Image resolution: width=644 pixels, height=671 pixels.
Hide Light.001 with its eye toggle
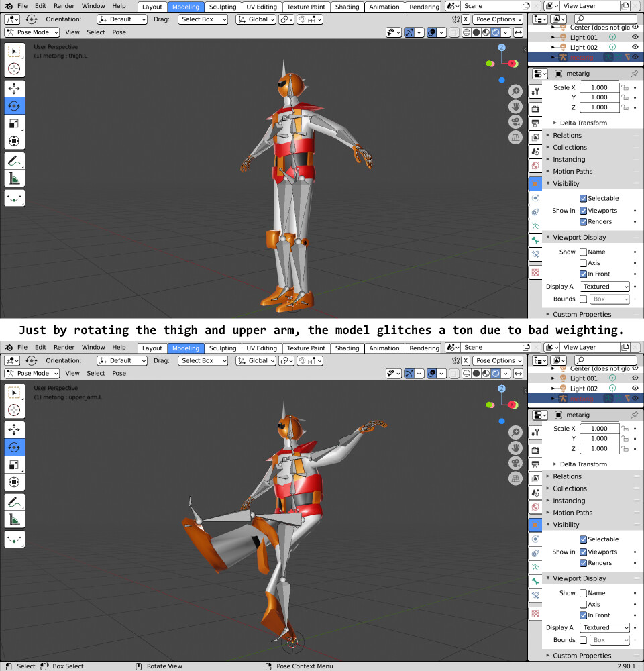[635, 37]
